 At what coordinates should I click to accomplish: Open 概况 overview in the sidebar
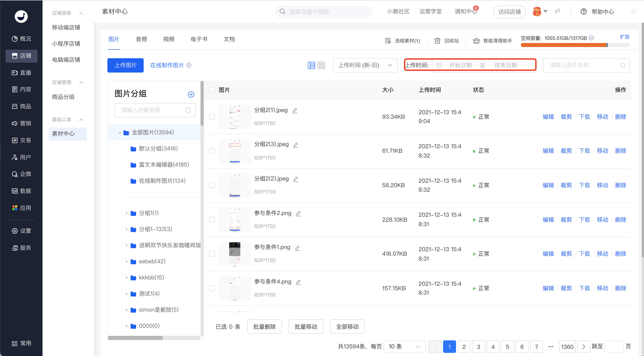tap(21, 39)
